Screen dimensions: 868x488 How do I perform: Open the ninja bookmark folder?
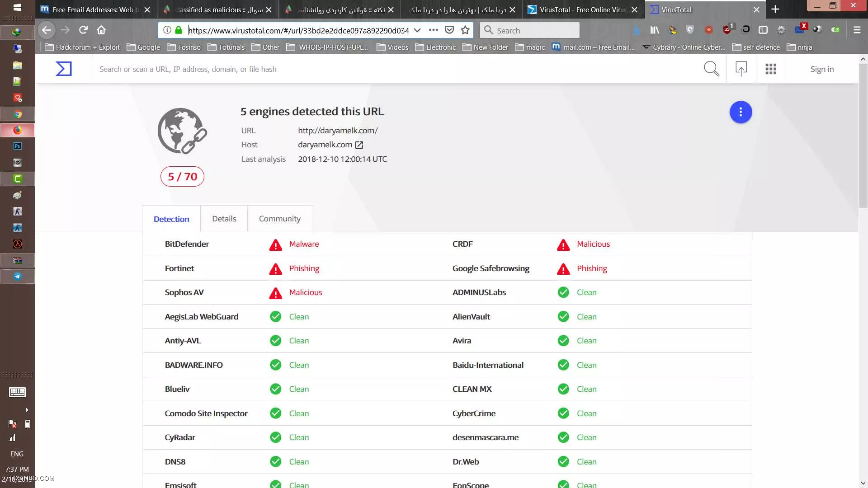(x=799, y=47)
